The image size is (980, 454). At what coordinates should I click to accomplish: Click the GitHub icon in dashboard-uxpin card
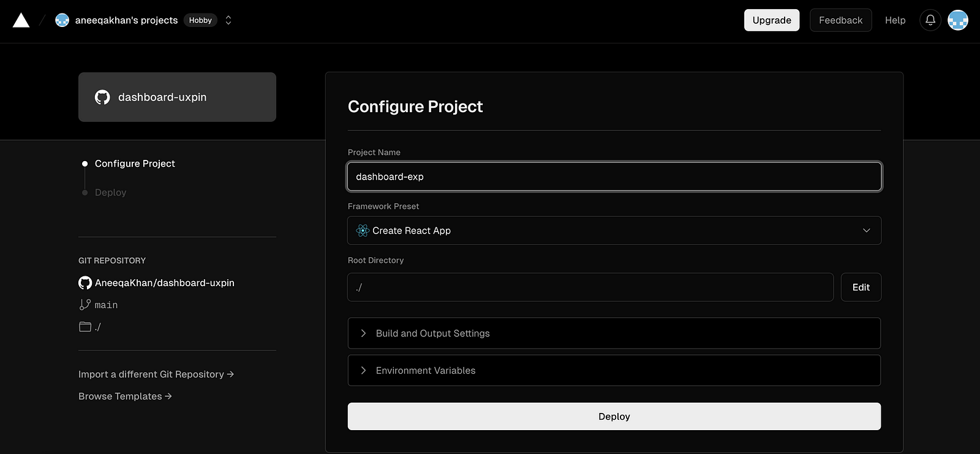pyautogui.click(x=102, y=97)
